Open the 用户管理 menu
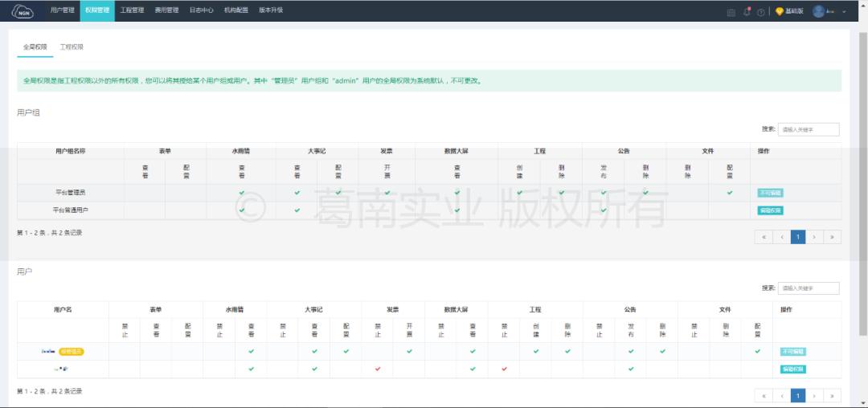The width and height of the screenshot is (868, 408). (x=62, y=10)
